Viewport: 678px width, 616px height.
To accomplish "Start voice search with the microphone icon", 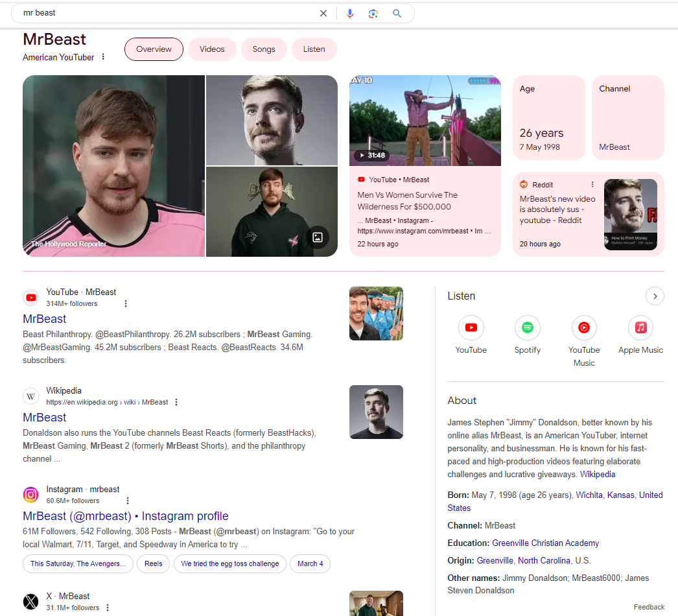I will [x=350, y=14].
